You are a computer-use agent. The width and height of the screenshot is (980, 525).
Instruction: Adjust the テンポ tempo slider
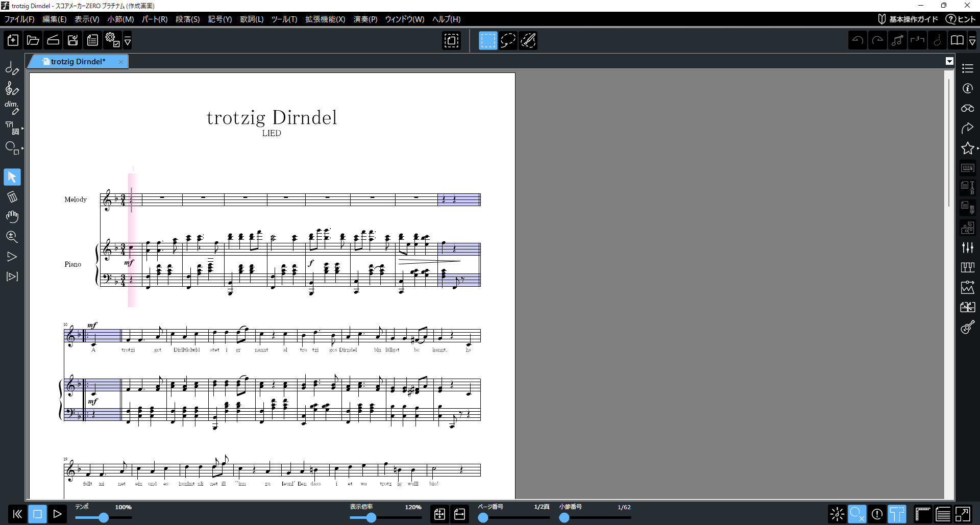point(104,517)
